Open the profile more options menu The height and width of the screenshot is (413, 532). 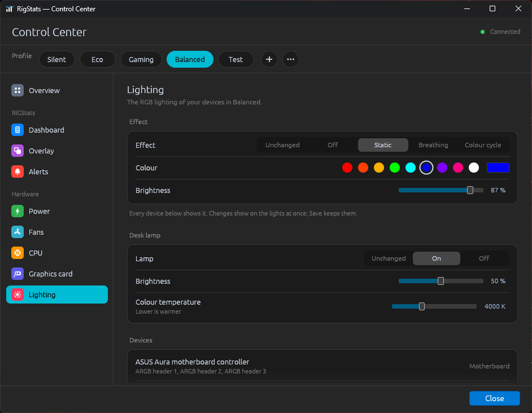pos(291,59)
